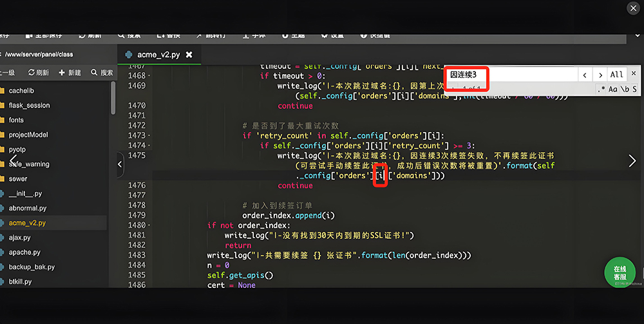Expand the cachelib folder
644x324 pixels.
pyautogui.click(x=22, y=91)
